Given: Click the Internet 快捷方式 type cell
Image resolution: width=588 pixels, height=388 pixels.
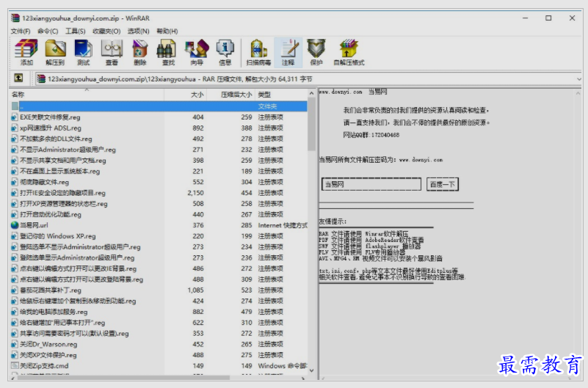Looking at the screenshot, I should tap(283, 225).
